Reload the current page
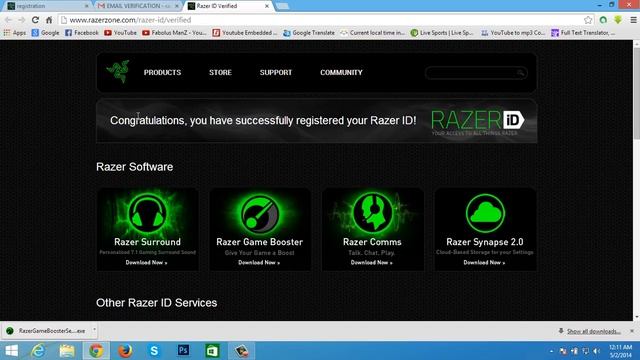Image resolution: width=640 pixels, height=360 pixels. (x=36, y=20)
